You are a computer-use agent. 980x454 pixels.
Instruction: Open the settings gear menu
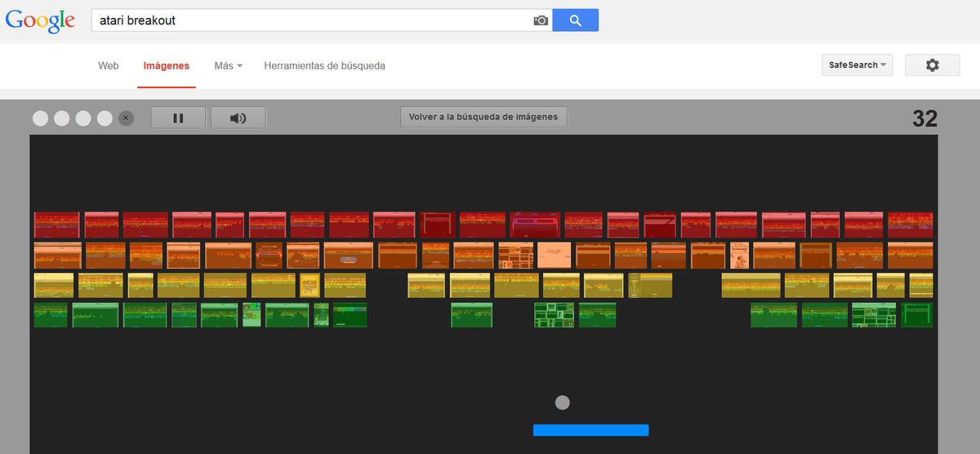coord(933,65)
